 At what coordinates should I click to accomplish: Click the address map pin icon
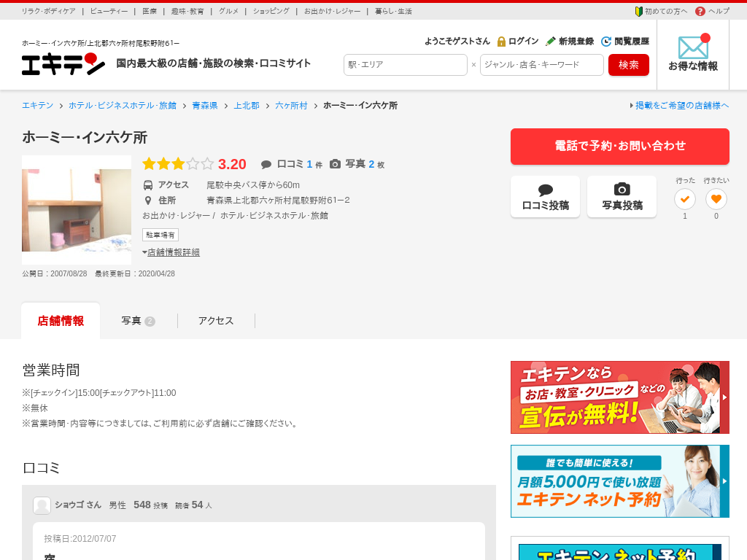148,201
